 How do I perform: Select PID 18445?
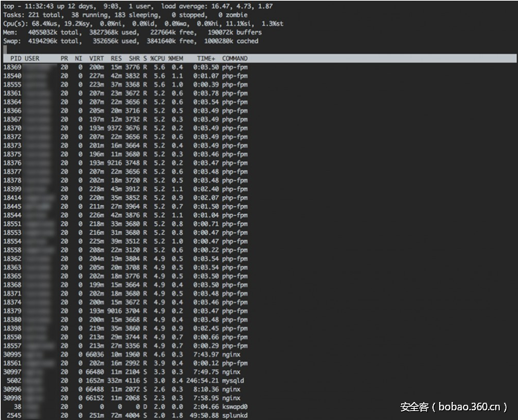click(x=12, y=207)
